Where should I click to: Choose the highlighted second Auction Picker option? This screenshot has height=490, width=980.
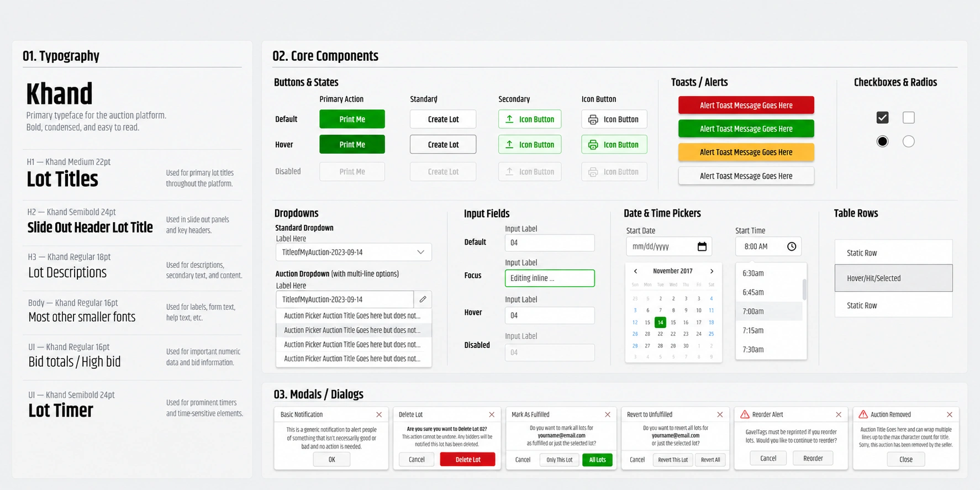point(354,330)
